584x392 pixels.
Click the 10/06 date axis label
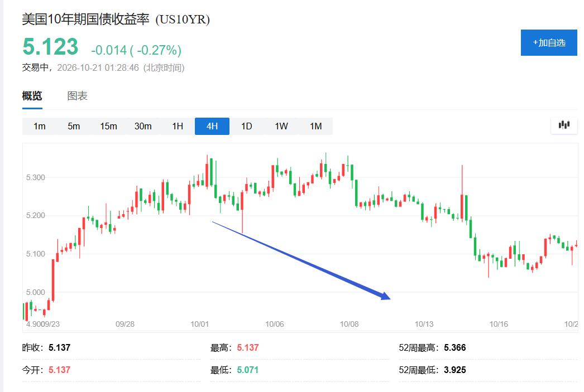tap(275, 324)
